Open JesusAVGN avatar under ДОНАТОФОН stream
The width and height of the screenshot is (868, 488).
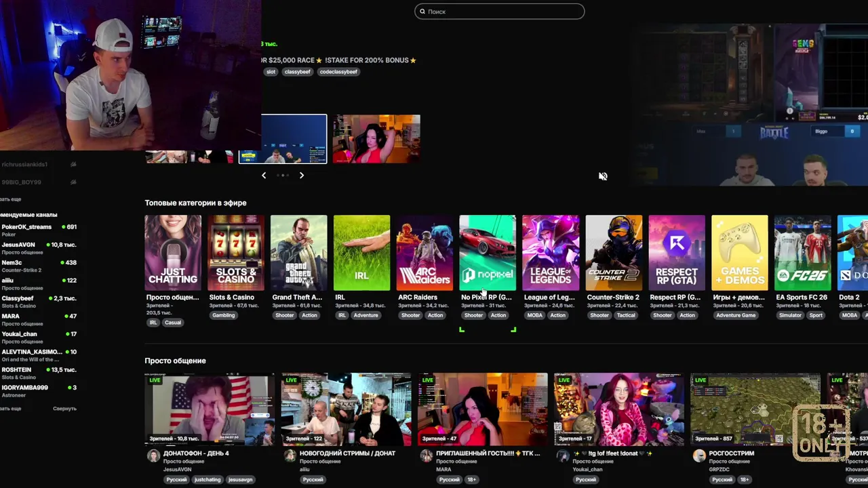(153, 456)
